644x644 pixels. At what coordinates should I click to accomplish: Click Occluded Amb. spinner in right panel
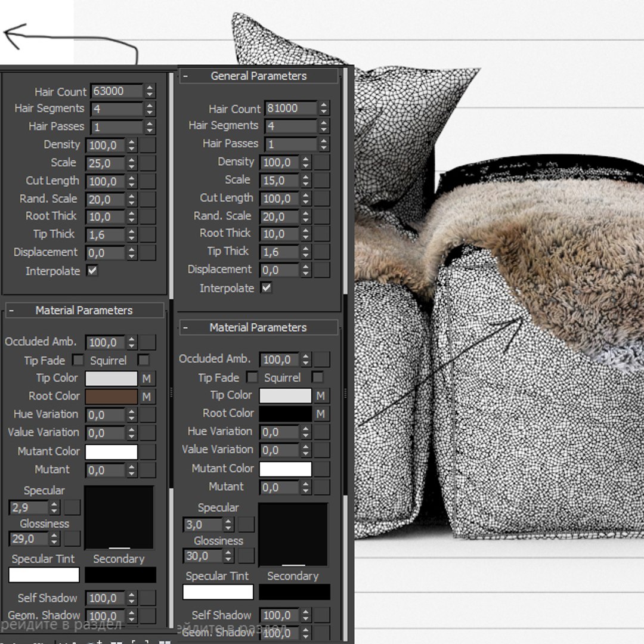[x=305, y=360]
